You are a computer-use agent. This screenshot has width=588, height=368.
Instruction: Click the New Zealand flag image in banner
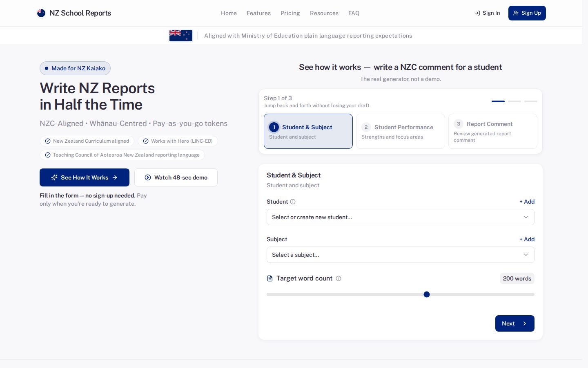point(181,36)
